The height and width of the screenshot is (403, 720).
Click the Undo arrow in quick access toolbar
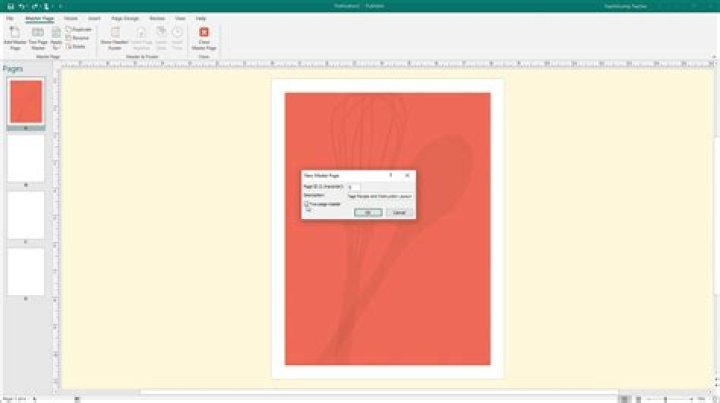click(x=22, y=6)
